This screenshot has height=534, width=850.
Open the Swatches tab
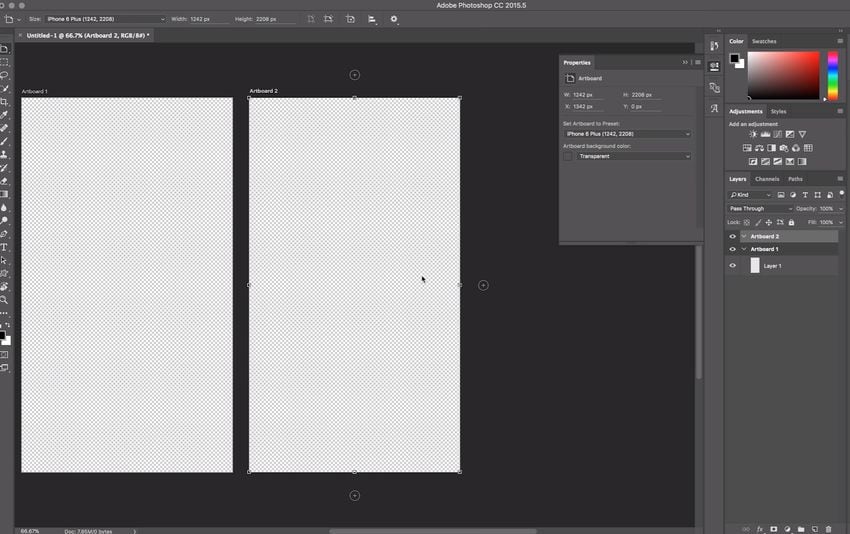[x=764, y=41]
